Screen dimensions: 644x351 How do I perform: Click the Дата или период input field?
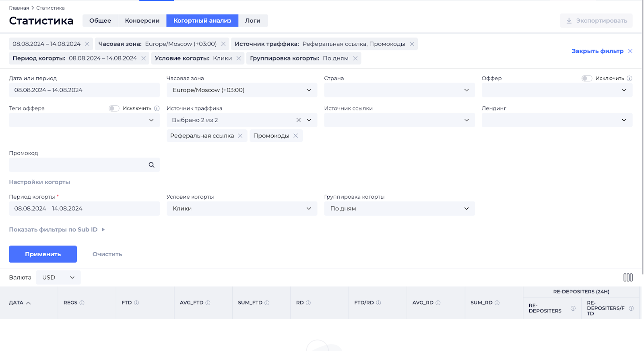(84, 90)
